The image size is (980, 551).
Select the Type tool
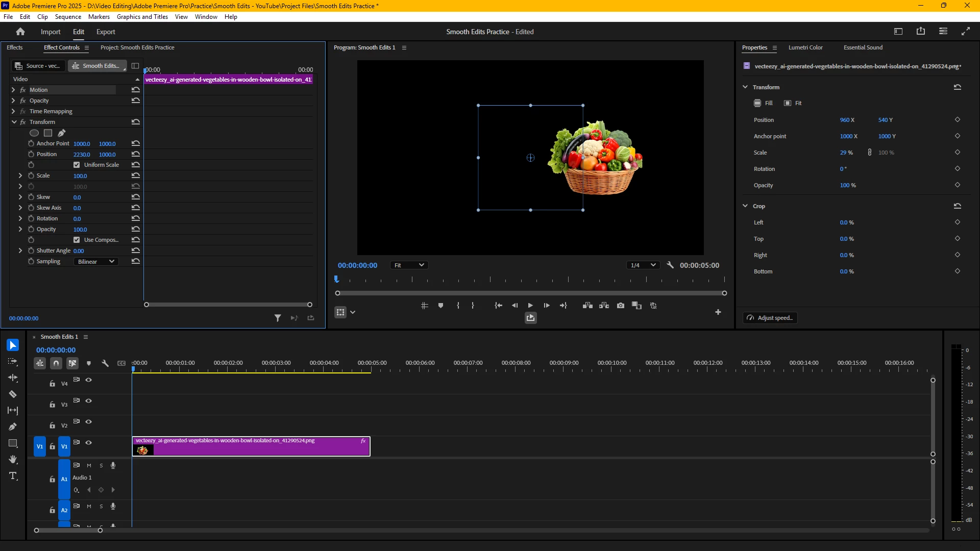coord(13,476)
